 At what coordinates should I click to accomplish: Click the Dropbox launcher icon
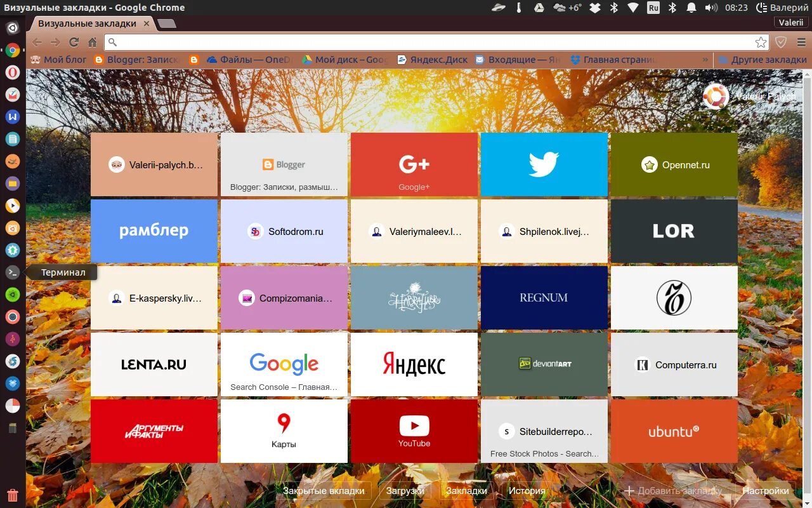[x=13, y=384]
